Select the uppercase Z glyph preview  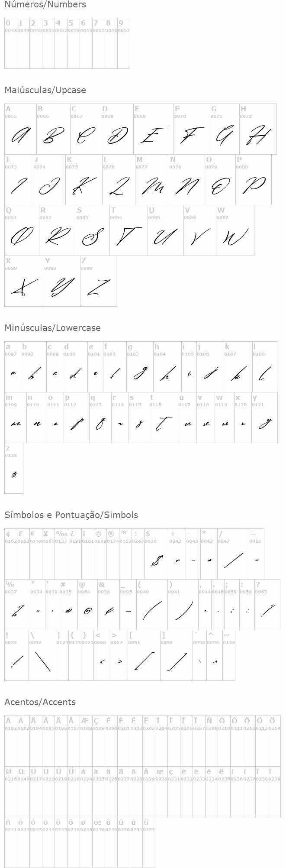(98, 287)
